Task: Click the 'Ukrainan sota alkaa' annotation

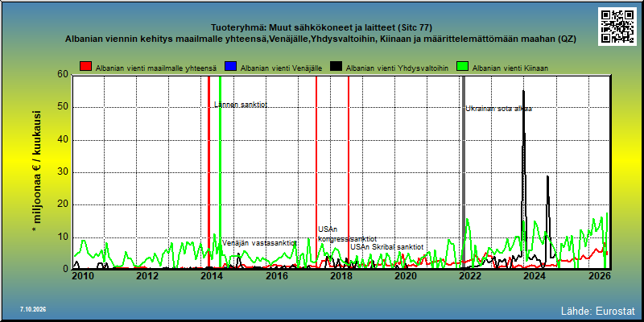Action: pyautogui.click(x=498, y=109)
